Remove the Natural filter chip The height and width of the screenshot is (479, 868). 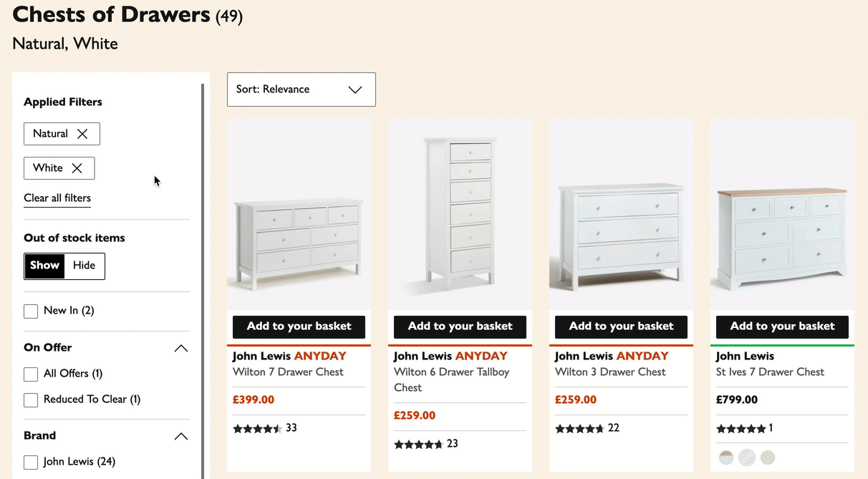(85, 133)
